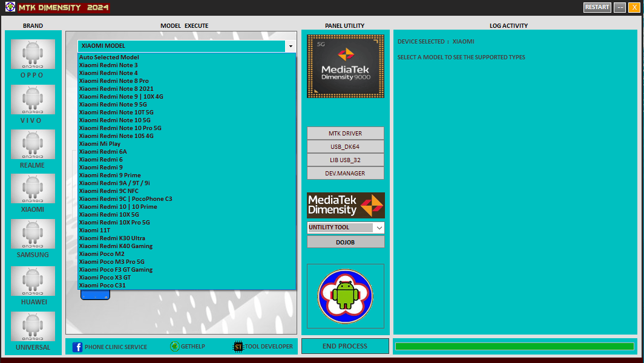
Task: Choose Auto Selected Model from the list
Action: pos(186,57)
